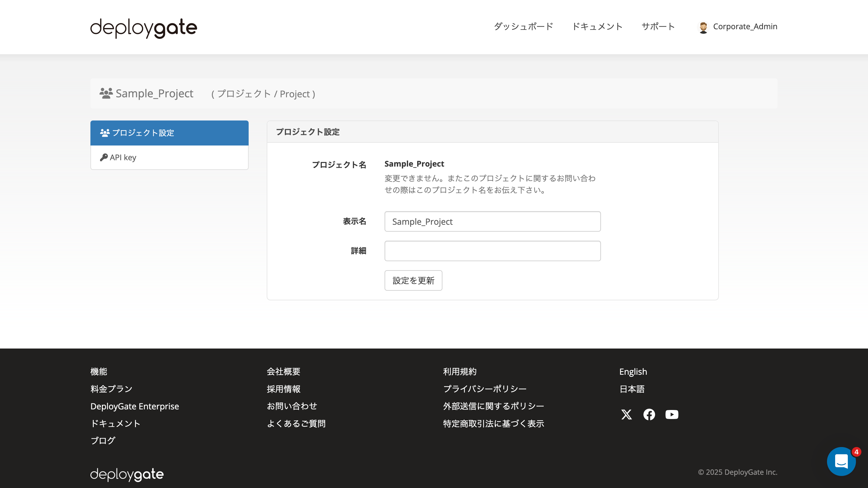Click the 表示名 input containing Sample_Project
868x488 pixels.
click(492, 222)
